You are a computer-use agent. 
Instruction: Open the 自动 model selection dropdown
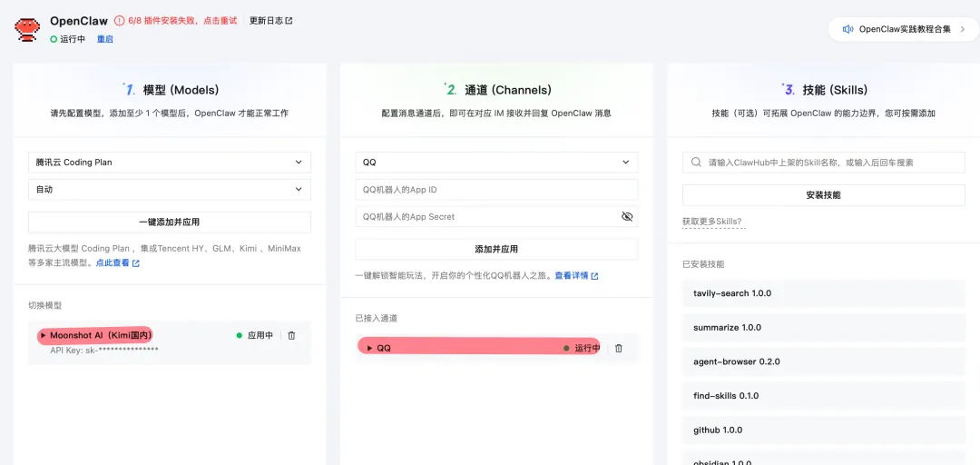point(170,189)
